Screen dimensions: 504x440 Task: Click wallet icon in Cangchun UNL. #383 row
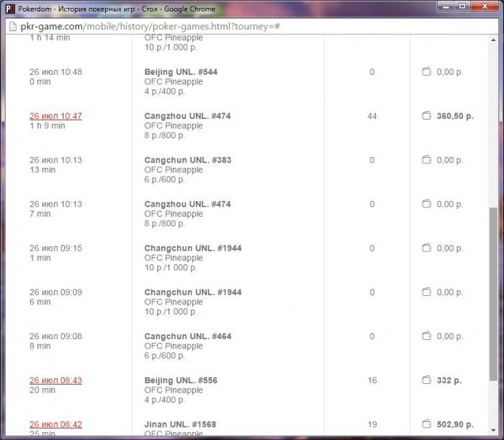(x=426, y=160)
